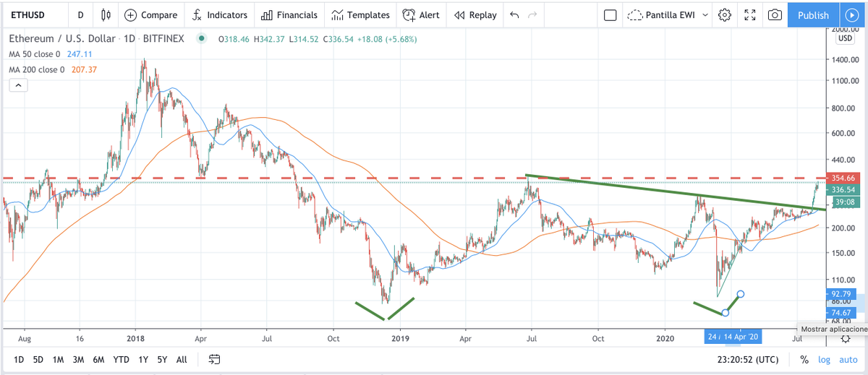Open the USD currency selector on price axis

844,39
